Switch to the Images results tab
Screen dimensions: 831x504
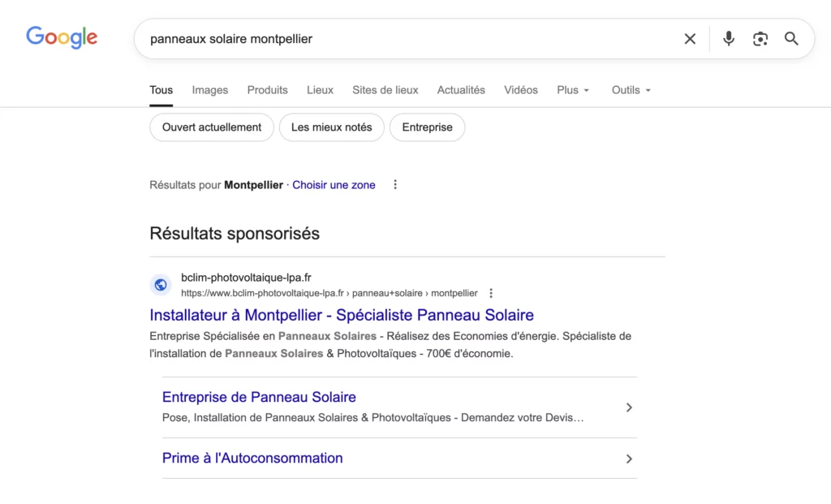pos(209,90)
